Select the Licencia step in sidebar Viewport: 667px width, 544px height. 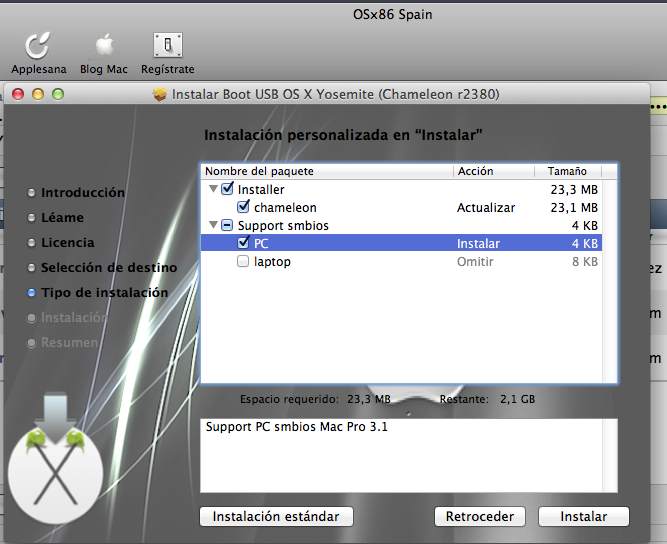[x=68, y=242]
